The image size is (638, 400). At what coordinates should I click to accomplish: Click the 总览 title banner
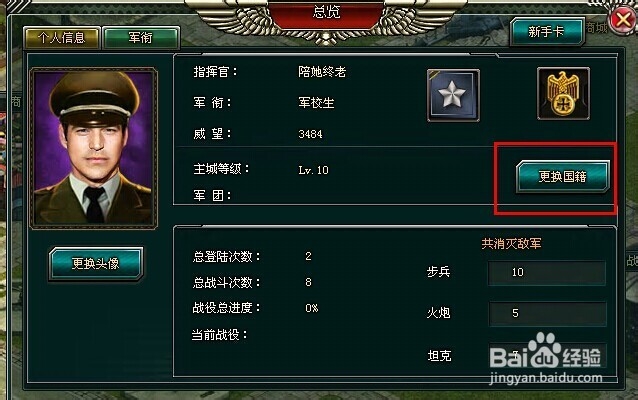coord(326,12)
